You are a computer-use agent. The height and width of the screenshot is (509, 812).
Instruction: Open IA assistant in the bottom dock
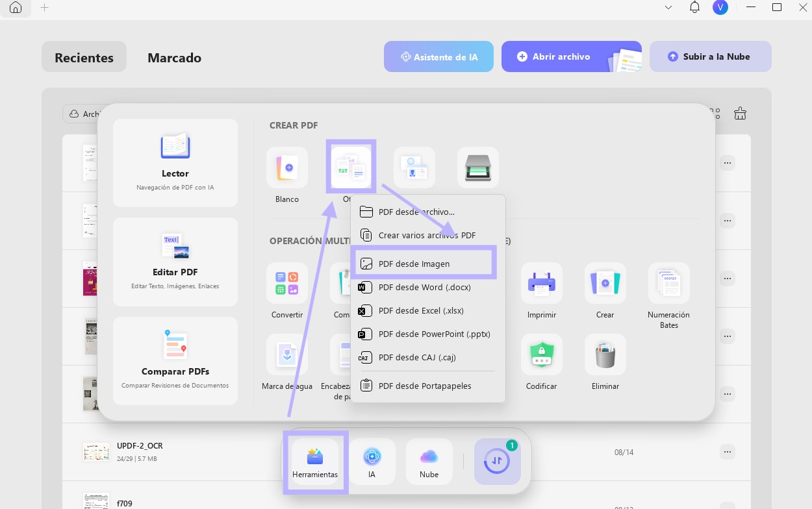pos(372,462)
